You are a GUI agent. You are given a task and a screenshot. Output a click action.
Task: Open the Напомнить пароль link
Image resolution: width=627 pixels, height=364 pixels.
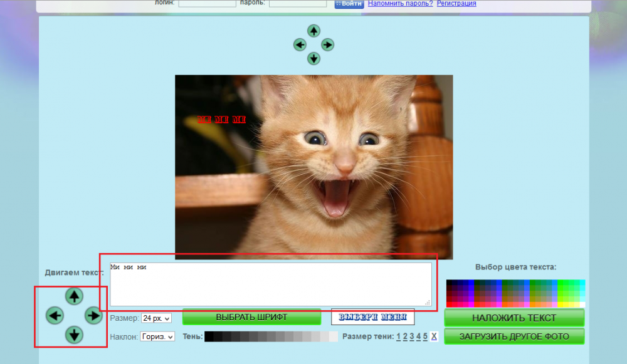[x=400, y=3]
